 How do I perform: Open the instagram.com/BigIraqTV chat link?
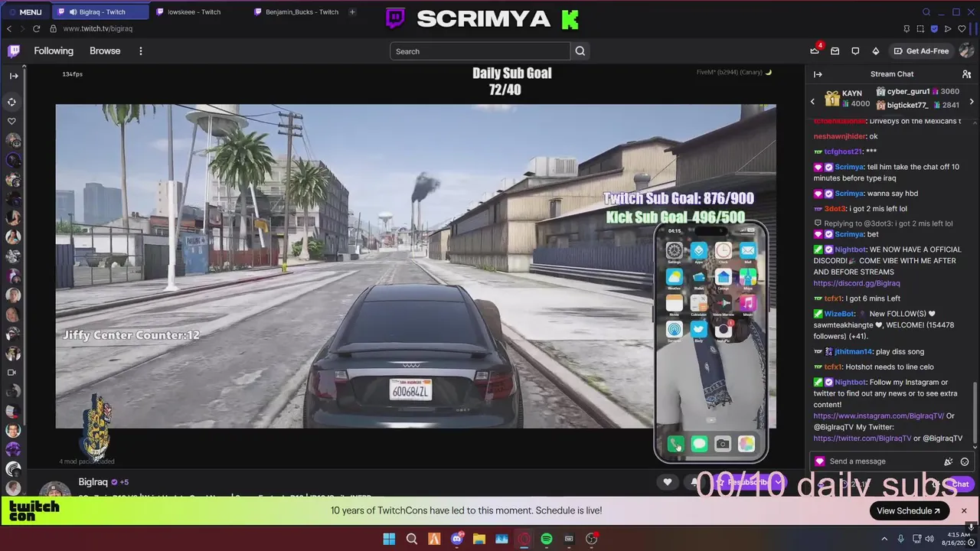click(x=878, y=416)
